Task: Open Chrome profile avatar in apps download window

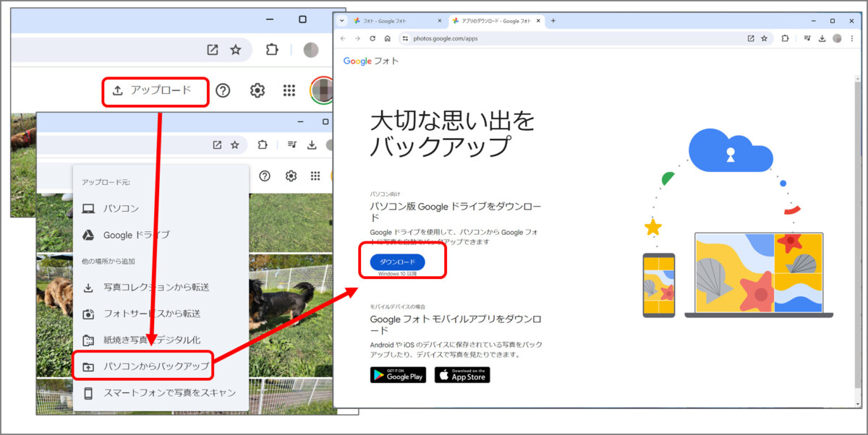Action: [x=837, y=38]
